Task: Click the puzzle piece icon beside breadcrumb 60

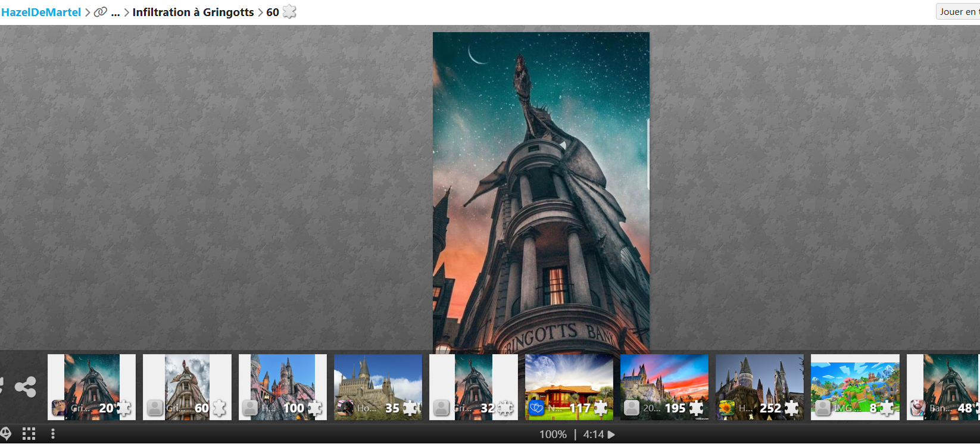Action: [289, 12]
